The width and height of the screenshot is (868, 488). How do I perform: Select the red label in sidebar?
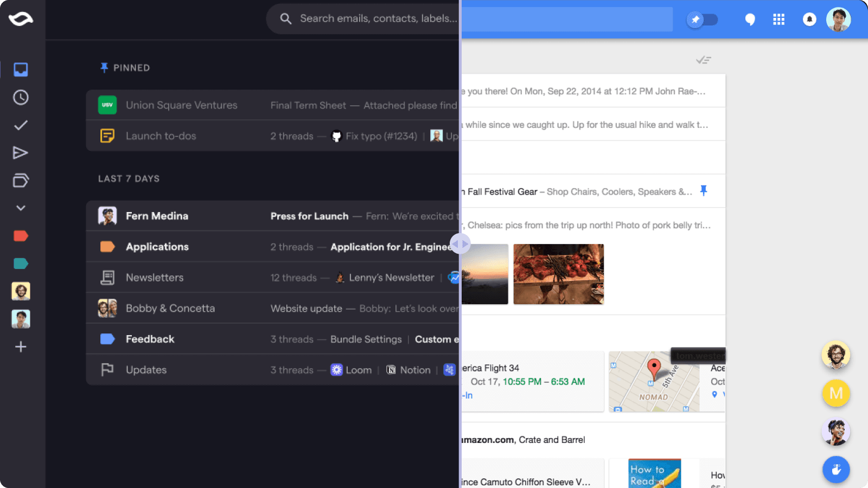[21, 236]
